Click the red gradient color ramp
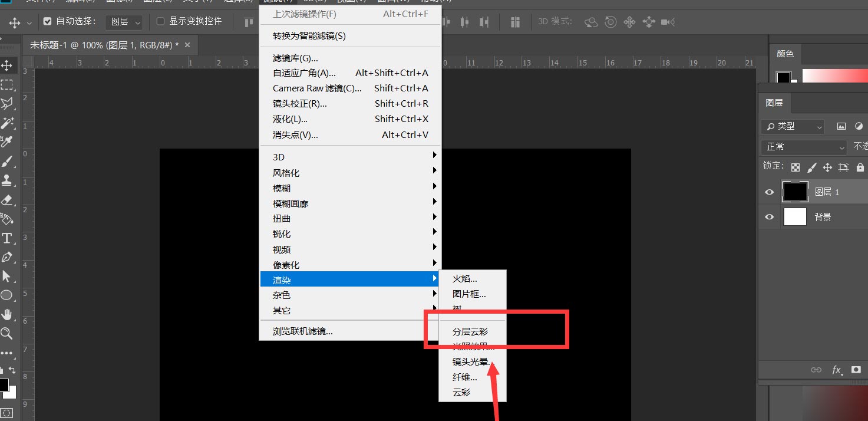Image resolution: width=868 pixels, height=421 pixels. click(x=835, y=77)
